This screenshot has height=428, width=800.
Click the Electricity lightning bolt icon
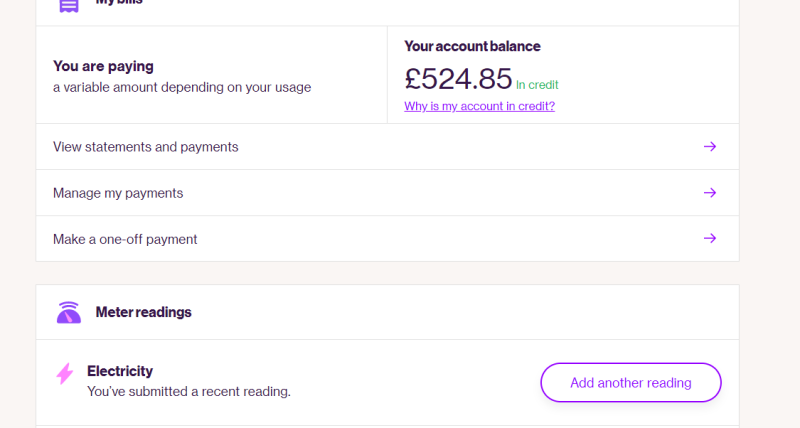pos(65,373)
